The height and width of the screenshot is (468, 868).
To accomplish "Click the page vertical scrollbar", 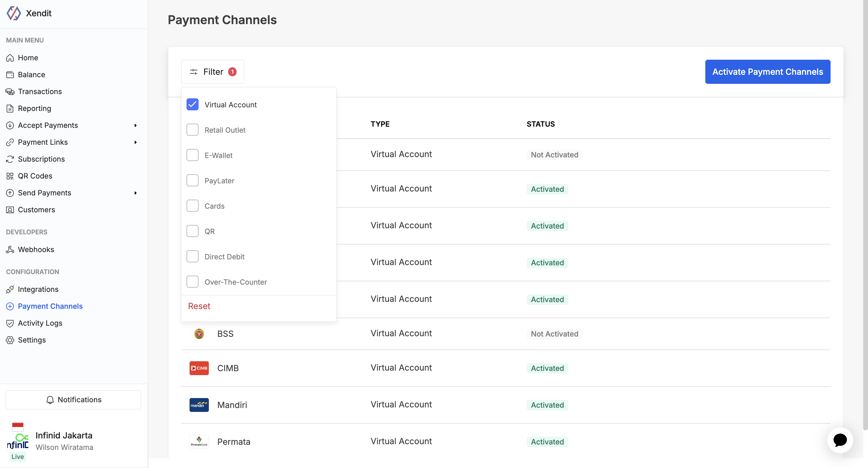I will click(x=865, y=216).
